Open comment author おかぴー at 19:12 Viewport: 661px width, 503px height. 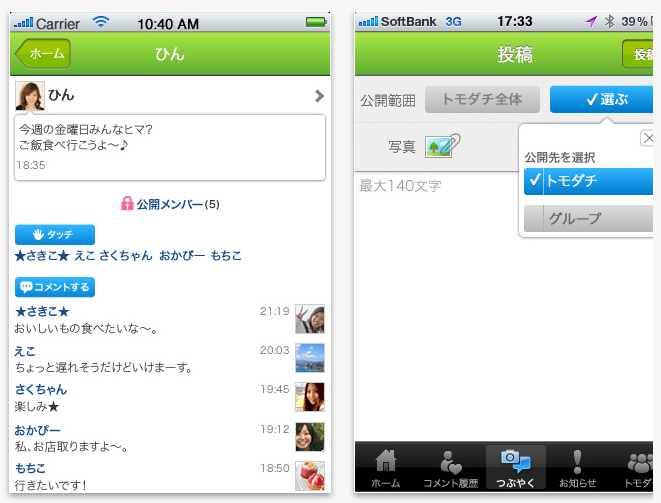click(x=38, y=430)
